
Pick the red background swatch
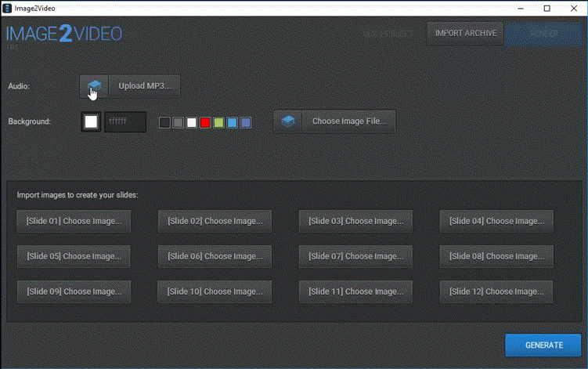pos(205,122)
